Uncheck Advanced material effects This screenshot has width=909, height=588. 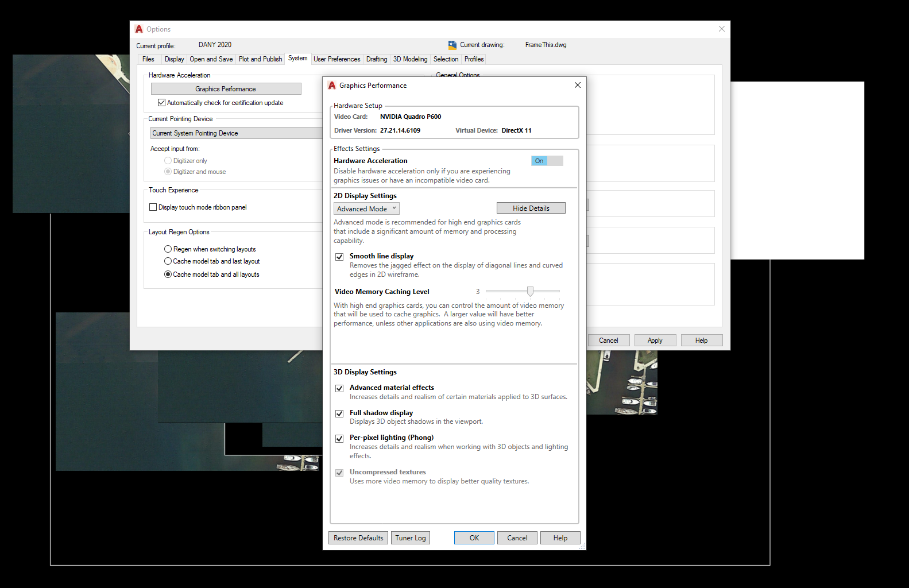(x=339, y=388)
